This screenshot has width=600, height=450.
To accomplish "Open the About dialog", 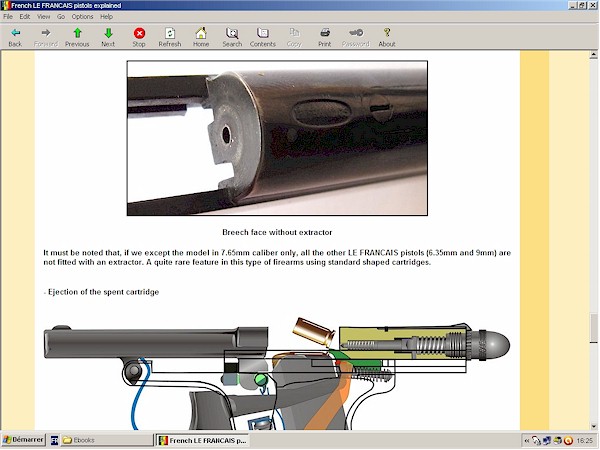I will [x=387, y=38].
